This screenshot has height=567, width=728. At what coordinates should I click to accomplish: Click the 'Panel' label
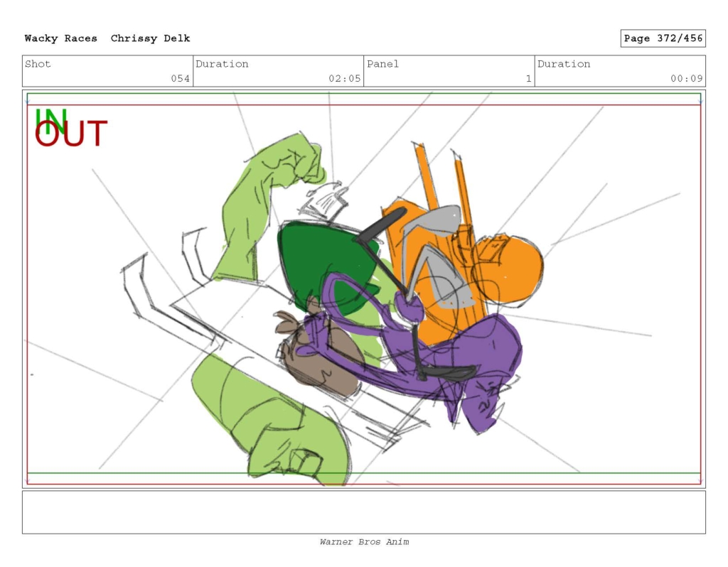382,64
